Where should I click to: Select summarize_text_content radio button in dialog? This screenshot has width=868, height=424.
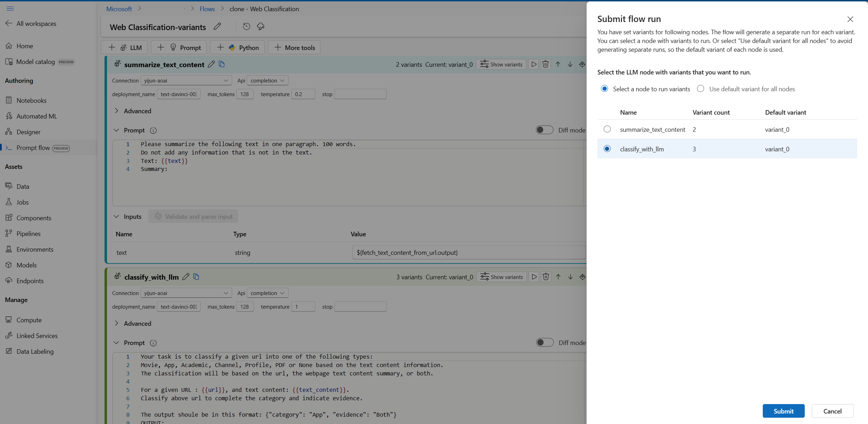click(607, 129)
